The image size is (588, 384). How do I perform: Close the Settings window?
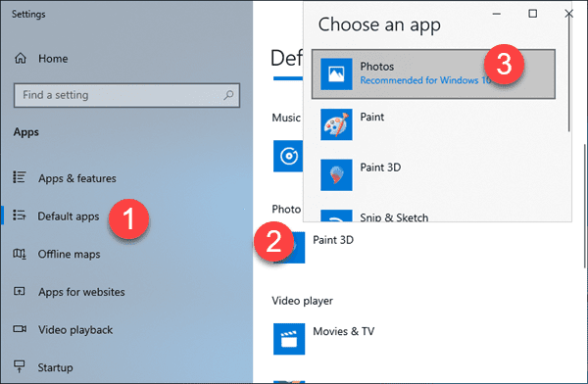tap(568, 14)
